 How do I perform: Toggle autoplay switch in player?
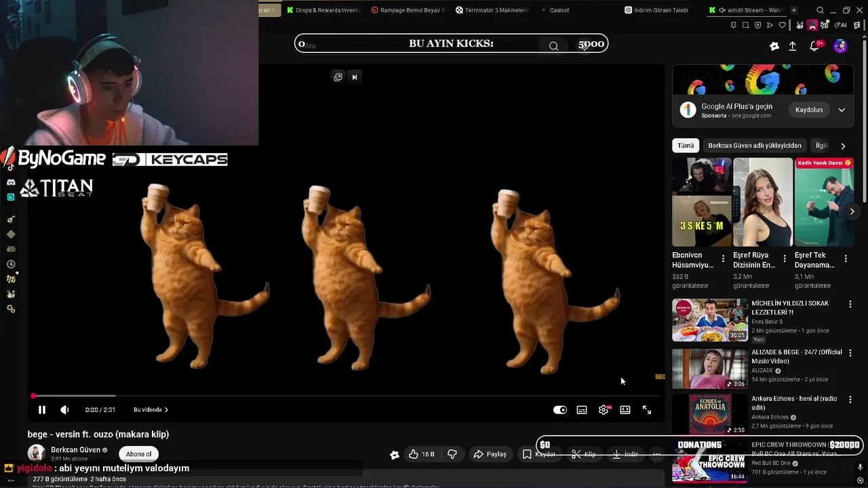point(559,409)
